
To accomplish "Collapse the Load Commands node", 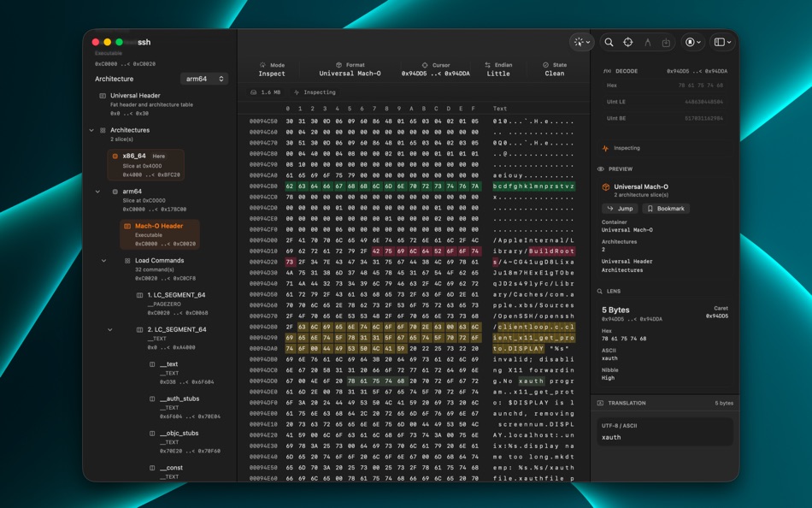I will (104, 261).
